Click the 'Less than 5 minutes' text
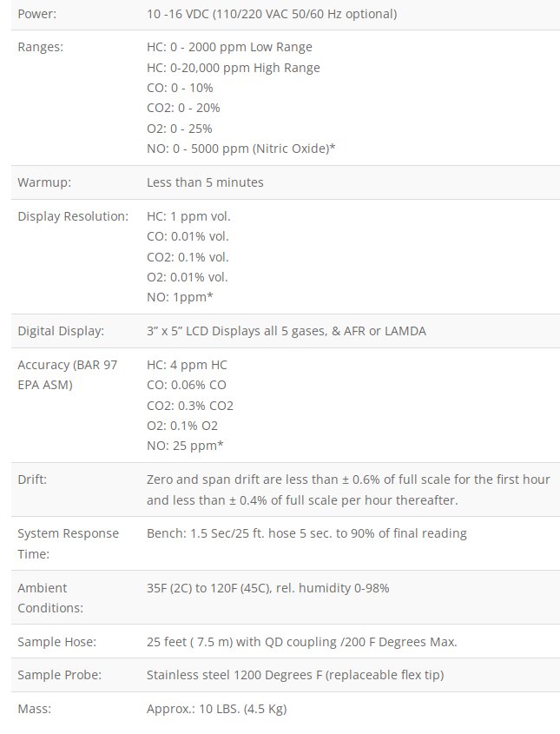560x734 pixels. (x=205, y=182)
